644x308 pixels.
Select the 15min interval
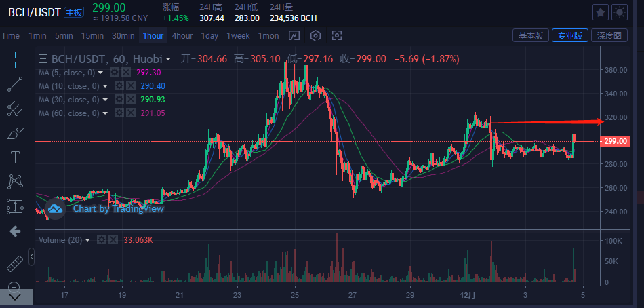coord(92,36)
